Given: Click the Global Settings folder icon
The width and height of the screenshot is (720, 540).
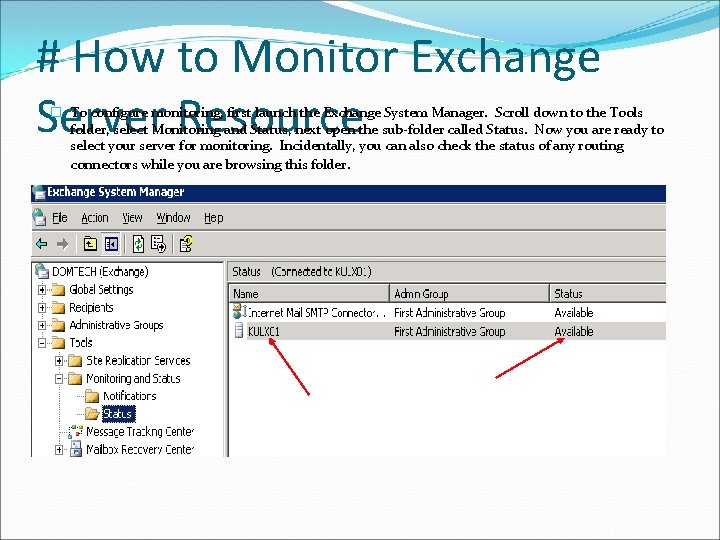Looking at the screenshot, I should [58, 290].
